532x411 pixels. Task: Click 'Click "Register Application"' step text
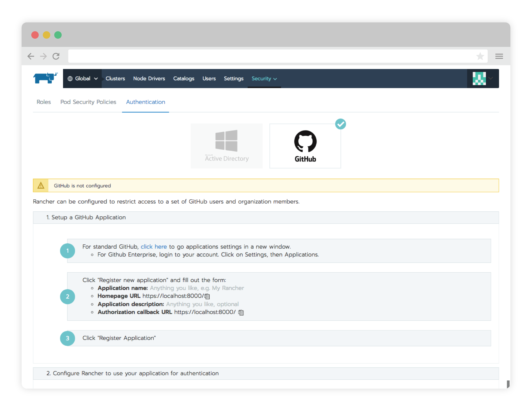point(119,338)
